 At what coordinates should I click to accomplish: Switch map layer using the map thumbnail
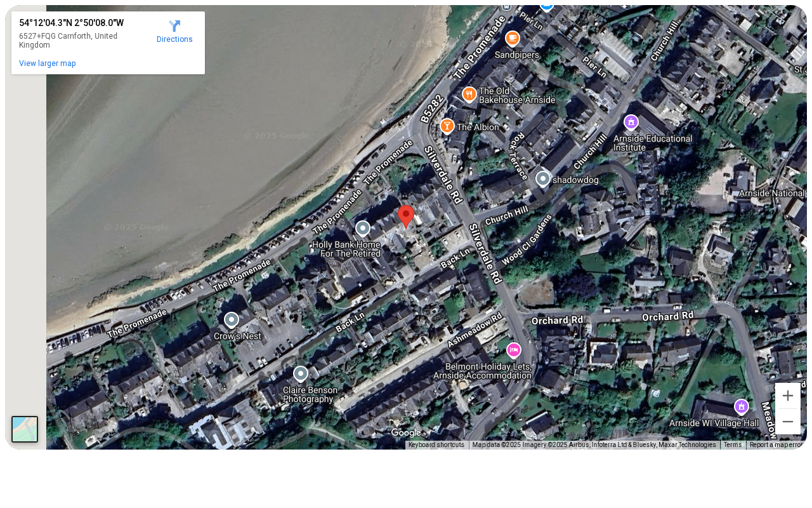tap(25, 429)
